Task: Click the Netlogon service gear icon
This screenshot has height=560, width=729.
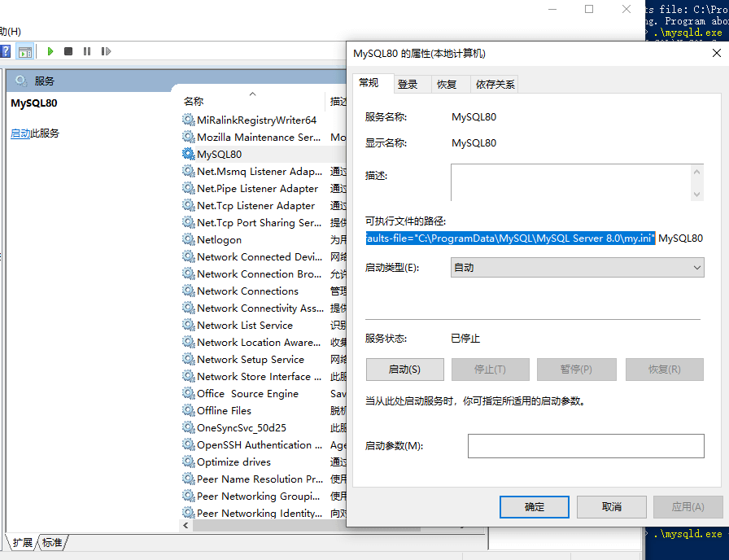Action: tap(189, 240)
